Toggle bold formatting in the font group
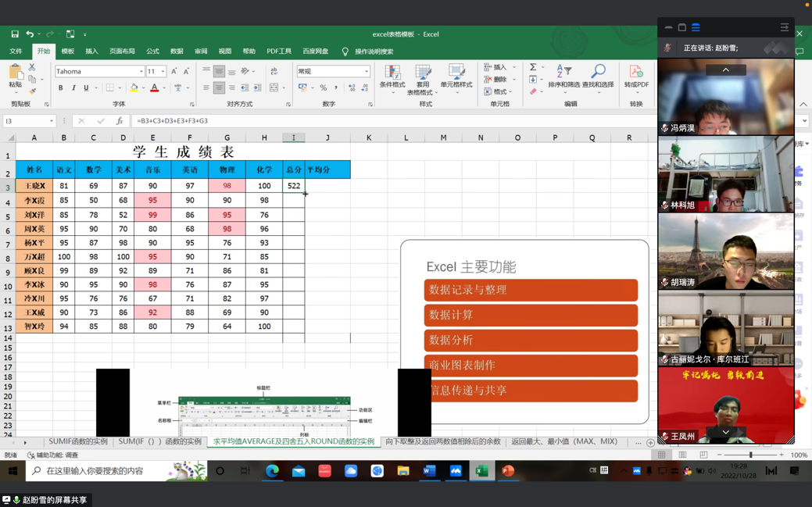Image resolution: width=812 pixels, height=507 pixels. 61,88
